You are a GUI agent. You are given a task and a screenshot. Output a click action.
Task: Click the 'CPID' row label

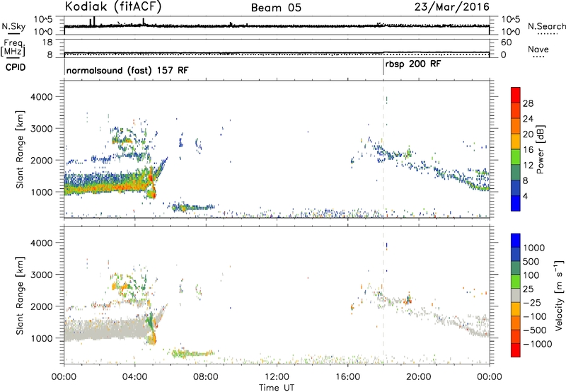click(x=16, y=67)
